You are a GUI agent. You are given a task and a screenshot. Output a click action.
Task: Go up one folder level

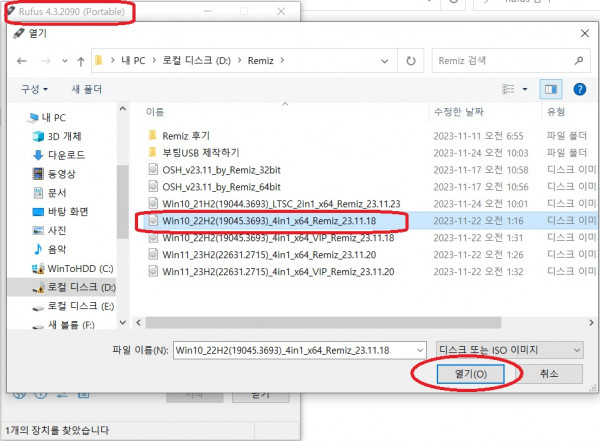(80, 61)
